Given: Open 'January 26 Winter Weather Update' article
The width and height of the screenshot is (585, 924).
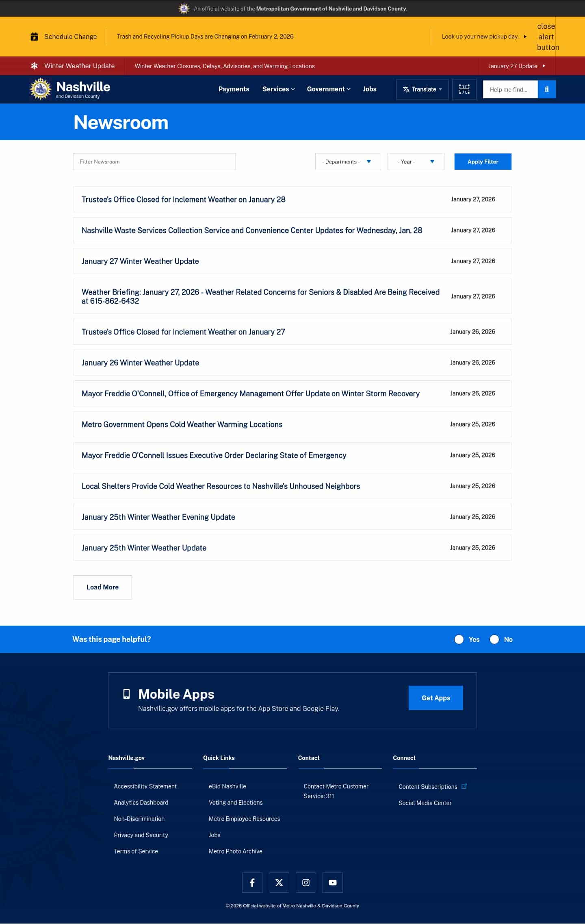Looking at the screenshot, I should (140, 363).
